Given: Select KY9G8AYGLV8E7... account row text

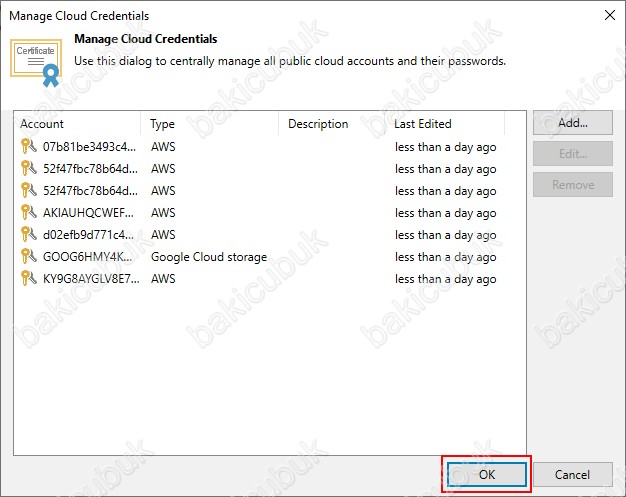Looking at the screenshot, I should tap(91, 278).
